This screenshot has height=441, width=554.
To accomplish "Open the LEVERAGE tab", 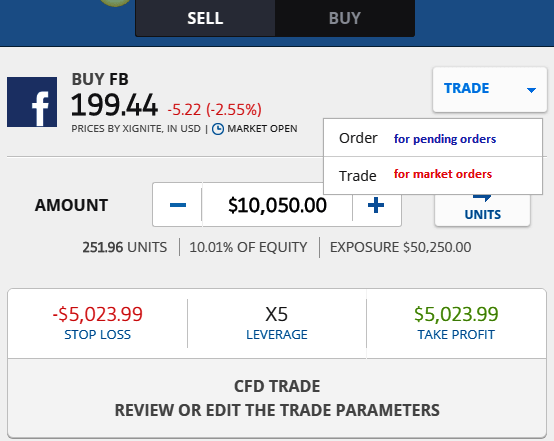I will pyautogui.click(x=277, y=335).
